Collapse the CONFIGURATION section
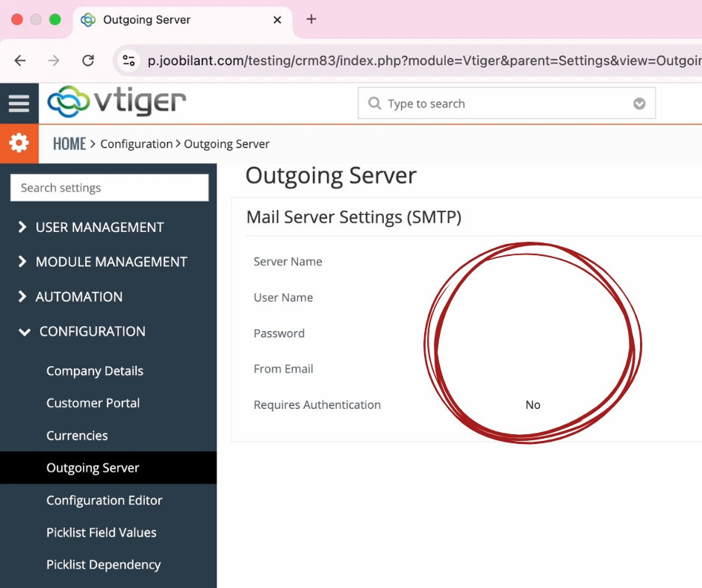 91,331
